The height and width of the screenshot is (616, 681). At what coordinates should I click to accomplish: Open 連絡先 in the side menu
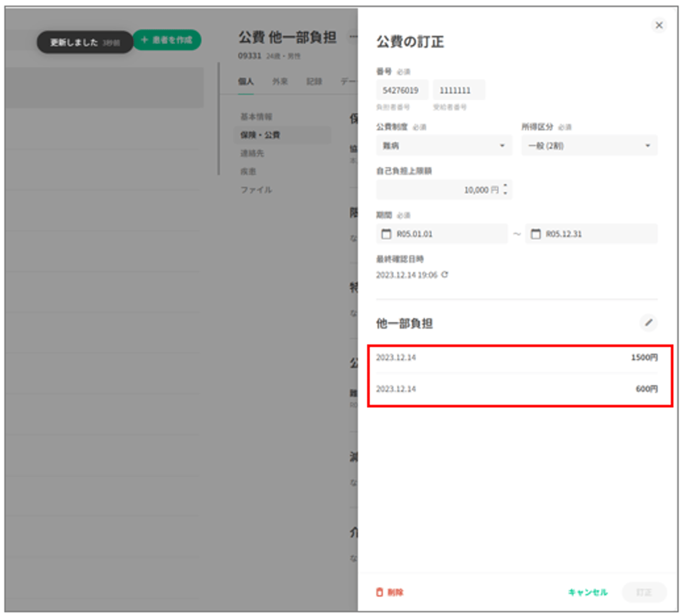coord(252,153)
